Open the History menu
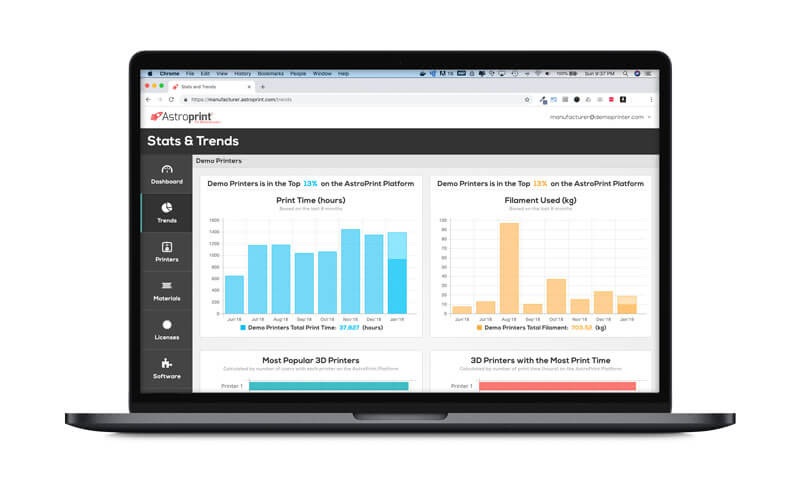The image size is (800, 495). [x=243, y=73]
